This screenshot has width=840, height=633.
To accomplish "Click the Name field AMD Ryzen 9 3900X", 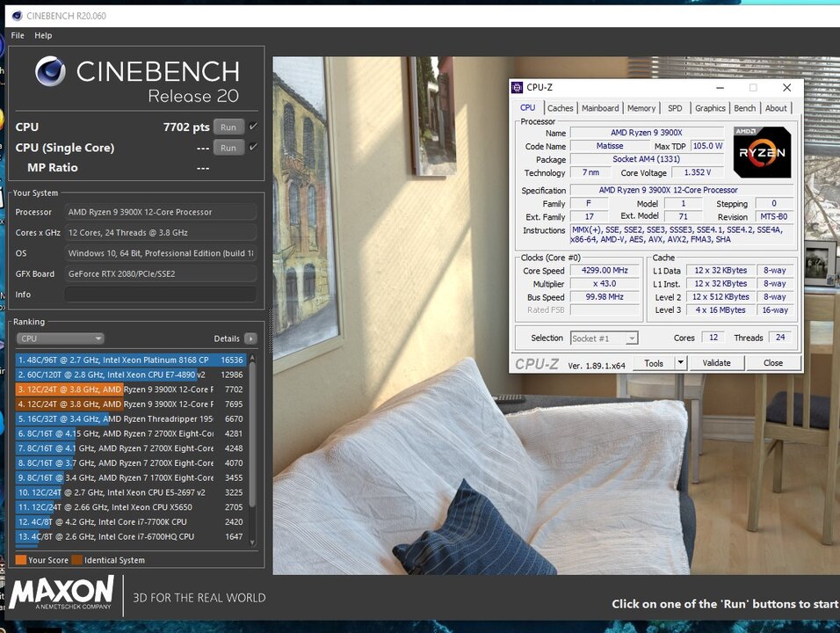I will 647,133.
